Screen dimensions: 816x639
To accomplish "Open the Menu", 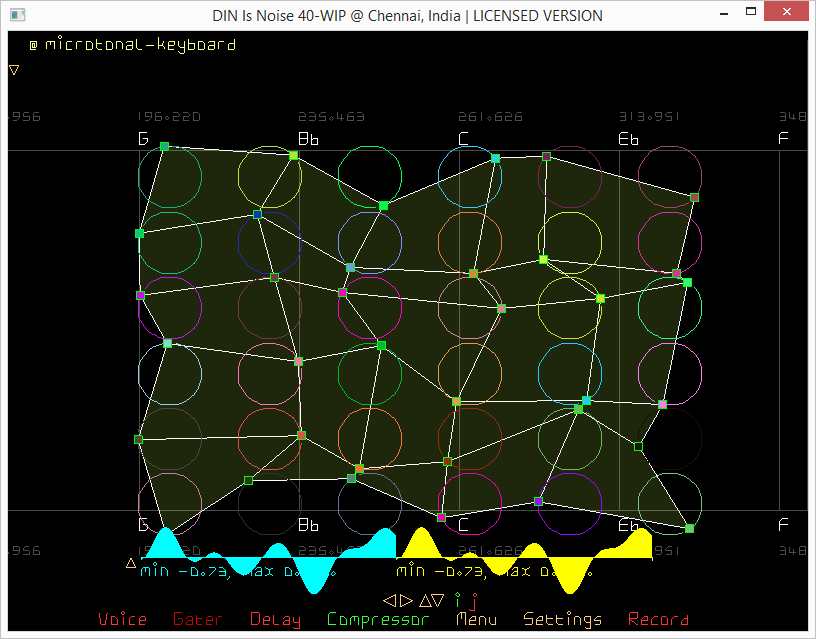I will click(476, 620).
